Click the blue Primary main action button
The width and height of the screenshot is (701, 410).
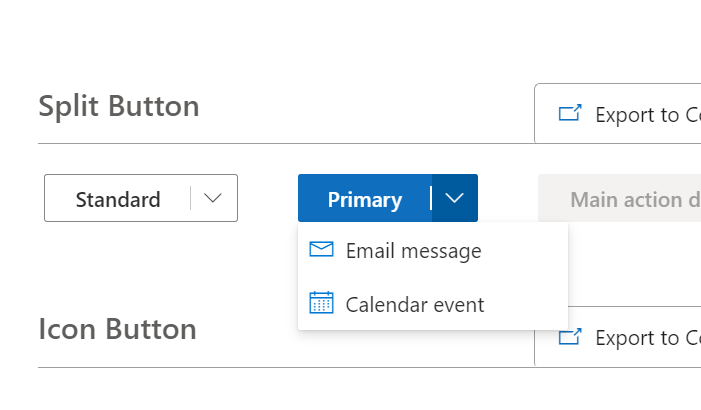(364, 198)
